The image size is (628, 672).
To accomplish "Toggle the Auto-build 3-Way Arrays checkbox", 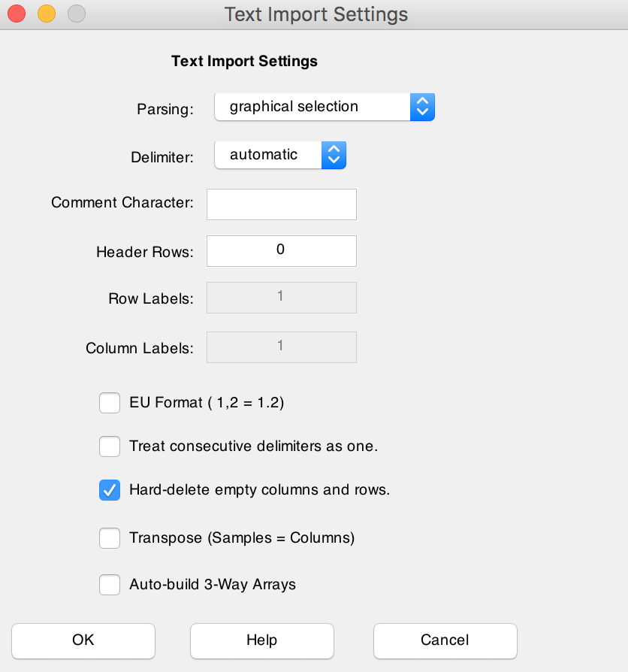I will click(x=110, y=584).
